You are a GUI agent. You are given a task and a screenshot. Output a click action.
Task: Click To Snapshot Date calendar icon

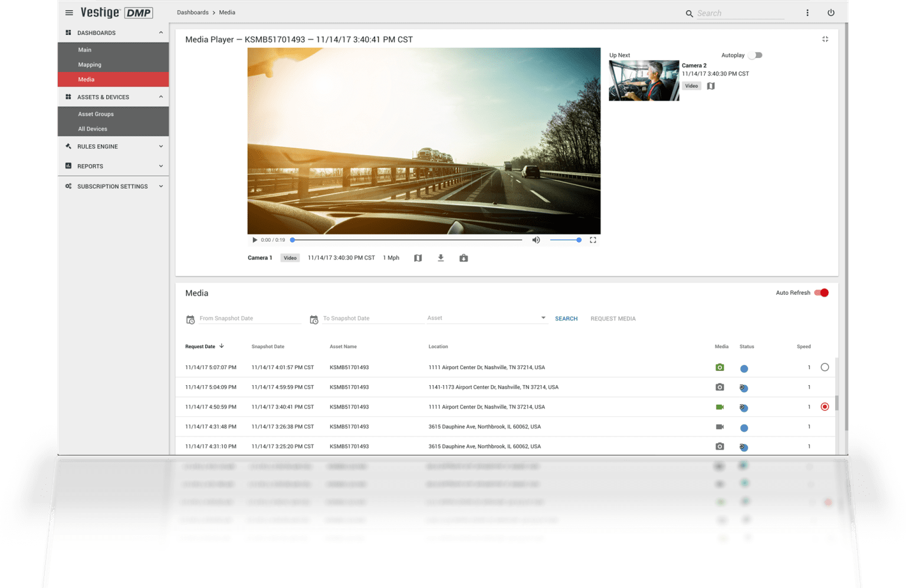coord(314,320)
